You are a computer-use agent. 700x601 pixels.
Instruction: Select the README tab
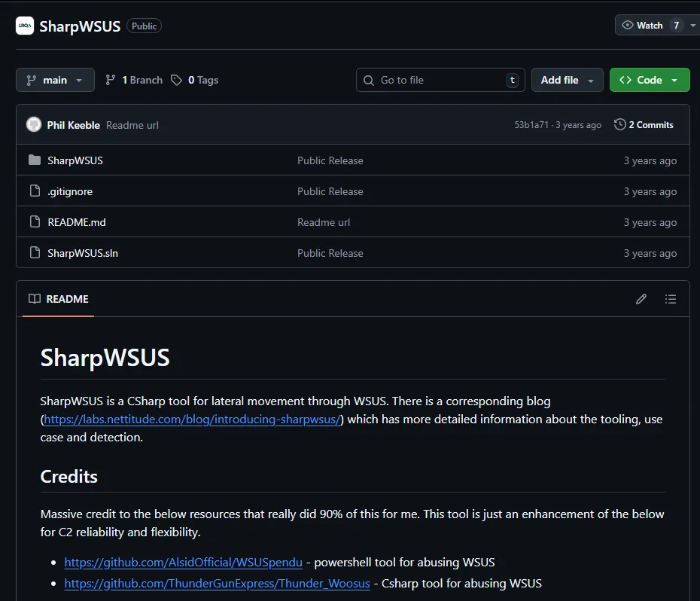pos(59,299)
